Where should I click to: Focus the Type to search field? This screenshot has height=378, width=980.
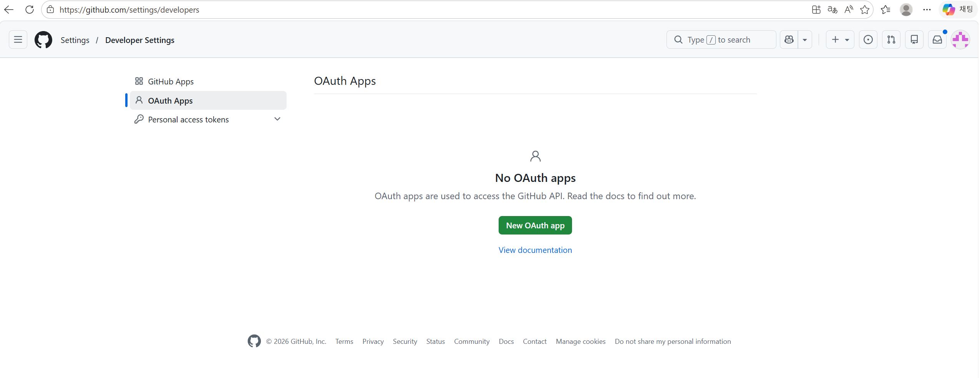pos(721,40)
